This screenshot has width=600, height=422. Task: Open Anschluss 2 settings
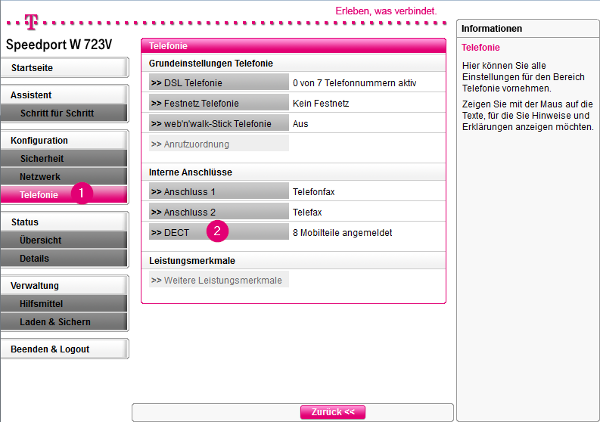(x=219, y=212)
